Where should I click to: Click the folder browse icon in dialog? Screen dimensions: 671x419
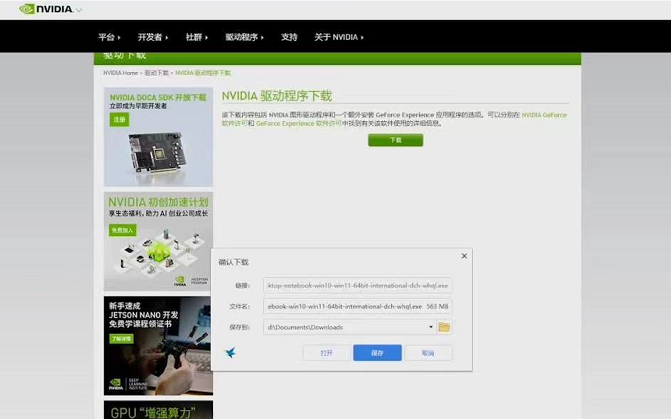coord(444,327)
